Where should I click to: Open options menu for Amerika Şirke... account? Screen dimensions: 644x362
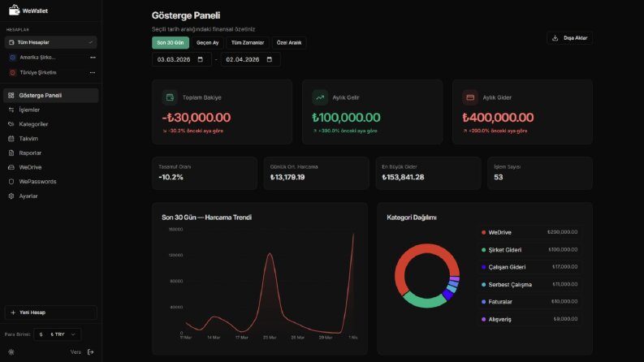(93, 58)
